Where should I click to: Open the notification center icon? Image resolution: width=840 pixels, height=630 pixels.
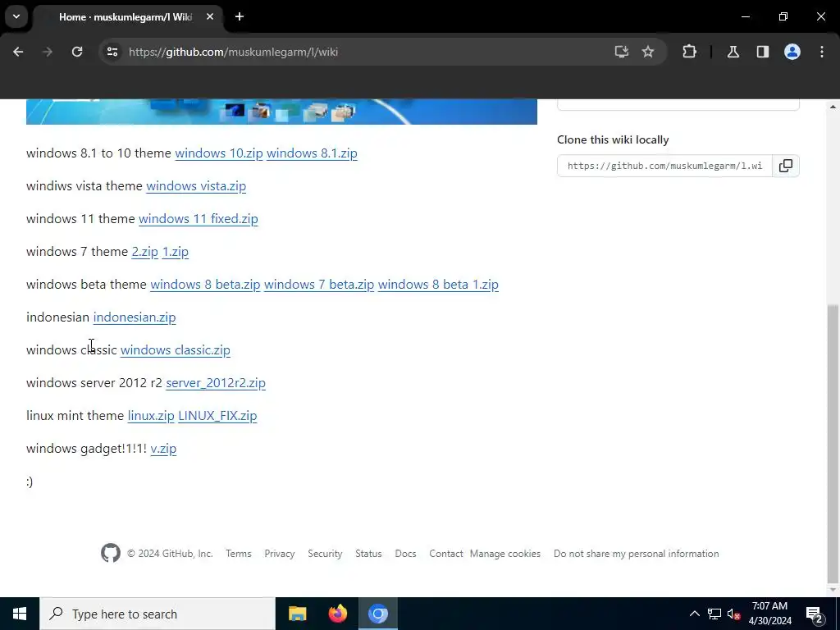pyautogui.click(x=815, y=614)
